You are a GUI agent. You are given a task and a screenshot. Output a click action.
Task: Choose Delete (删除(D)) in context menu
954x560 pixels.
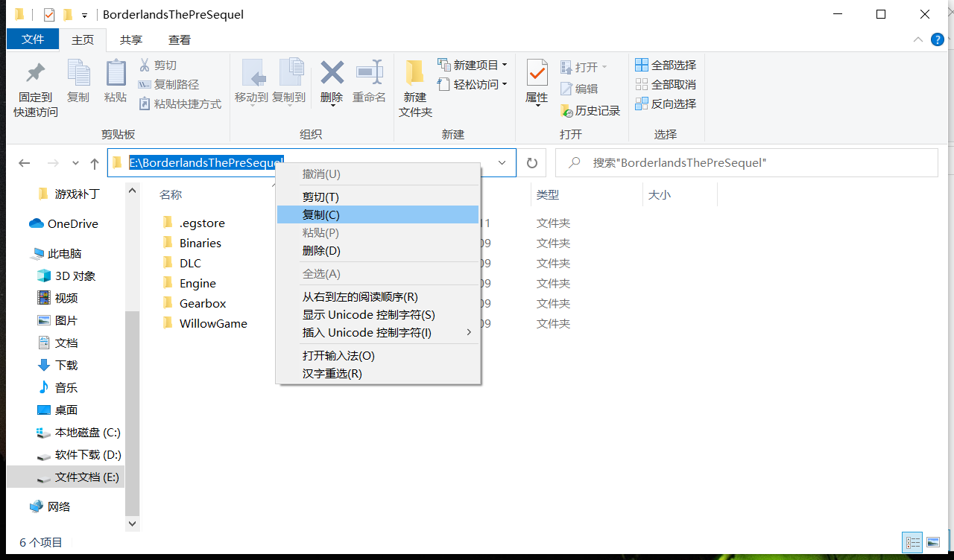pyautogui.click(x=378, y=250)
